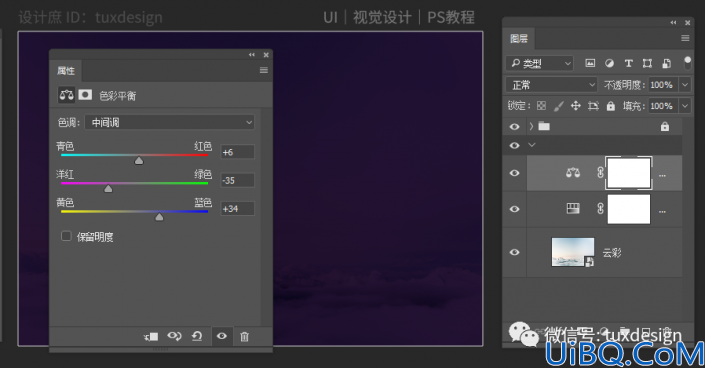Delete the color balance adjustment with the trash icon

244,337
